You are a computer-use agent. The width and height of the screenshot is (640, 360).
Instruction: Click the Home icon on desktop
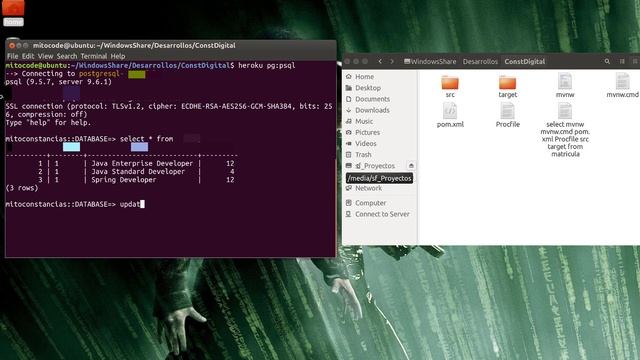pyautogui.click(x=13, y=13)
